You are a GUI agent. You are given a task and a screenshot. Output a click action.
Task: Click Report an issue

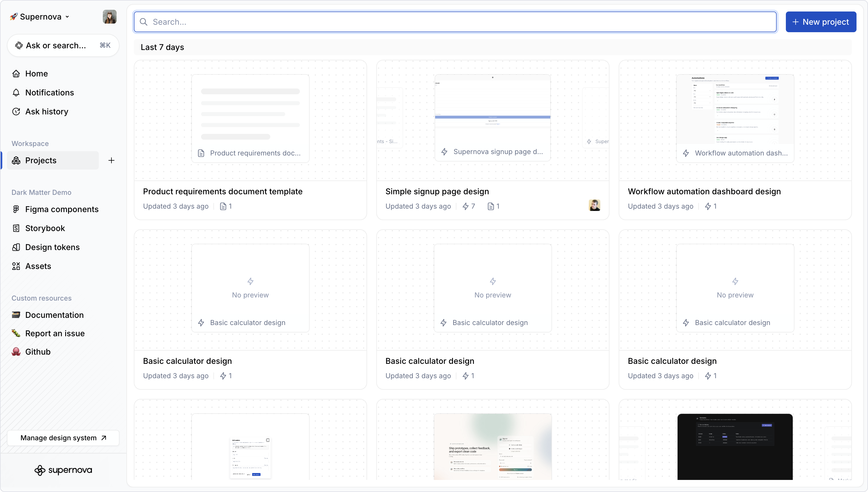[x=55, y=333]
